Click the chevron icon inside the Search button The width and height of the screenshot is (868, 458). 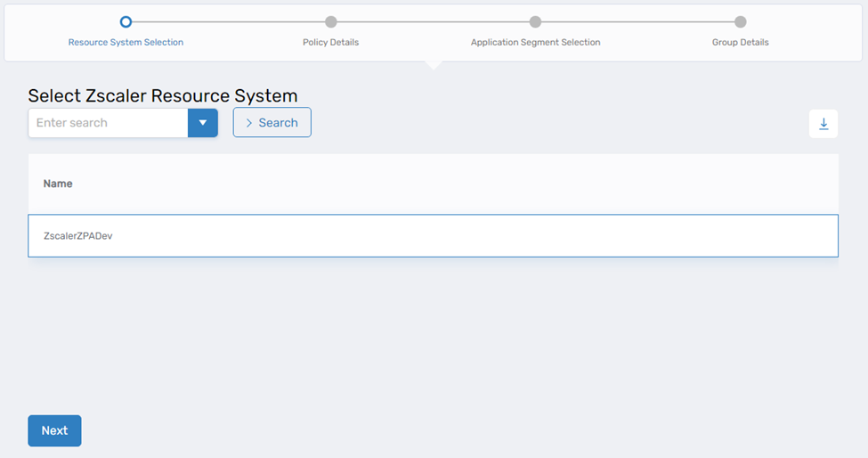tap(249, 123)
